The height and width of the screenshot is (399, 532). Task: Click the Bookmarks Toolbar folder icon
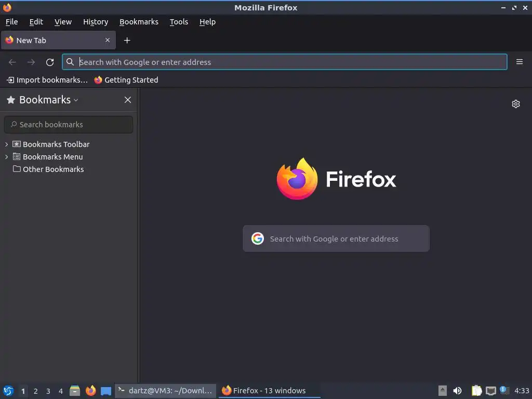[x=17, y=144]
